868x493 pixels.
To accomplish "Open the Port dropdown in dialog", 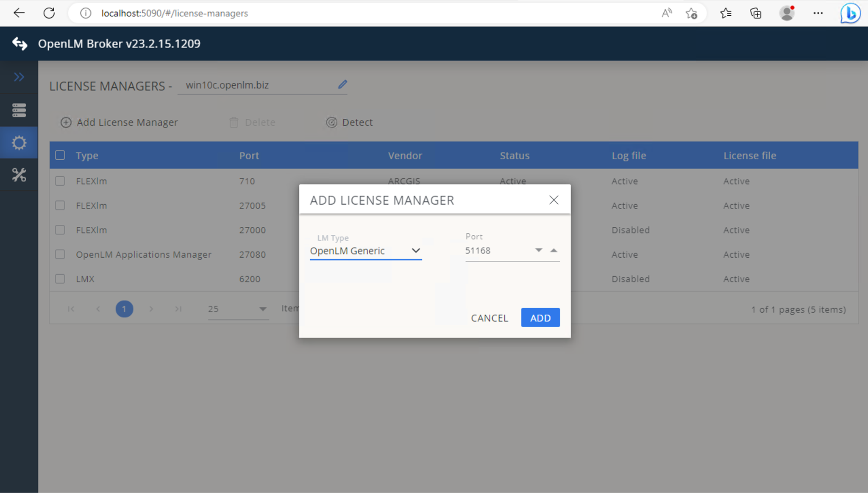I will coord(537,250).
